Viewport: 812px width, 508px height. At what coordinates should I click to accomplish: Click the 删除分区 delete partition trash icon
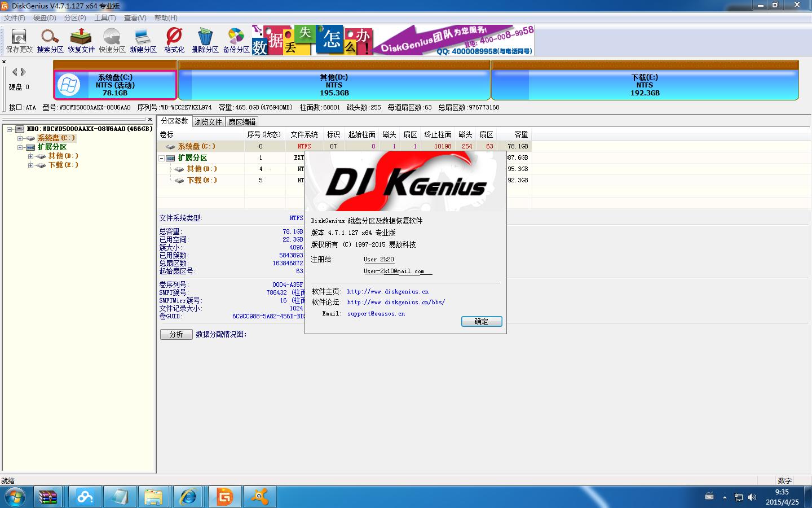tap(205, 41)
